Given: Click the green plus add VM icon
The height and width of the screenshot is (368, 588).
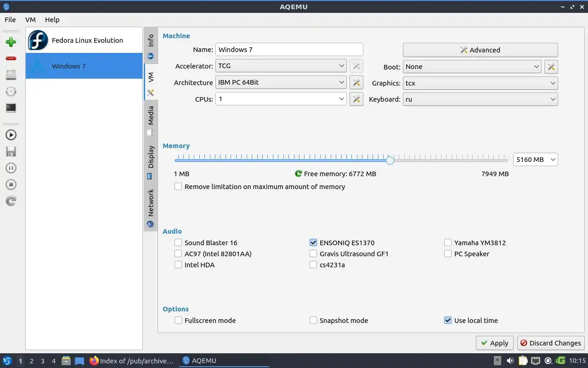Looking at the screenshot, I should 11,42.
